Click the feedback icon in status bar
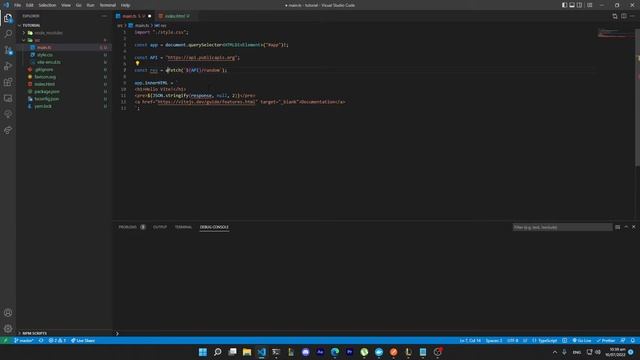 (623, 340)
